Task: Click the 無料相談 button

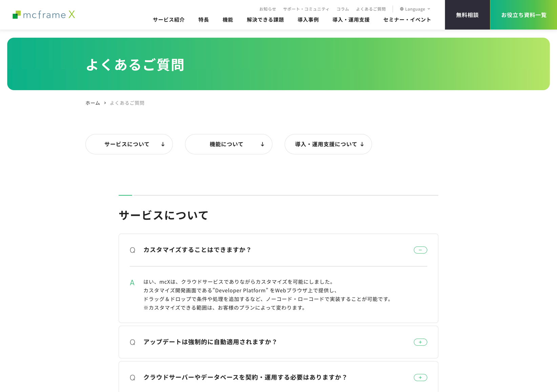Action: tap(467, 15)
